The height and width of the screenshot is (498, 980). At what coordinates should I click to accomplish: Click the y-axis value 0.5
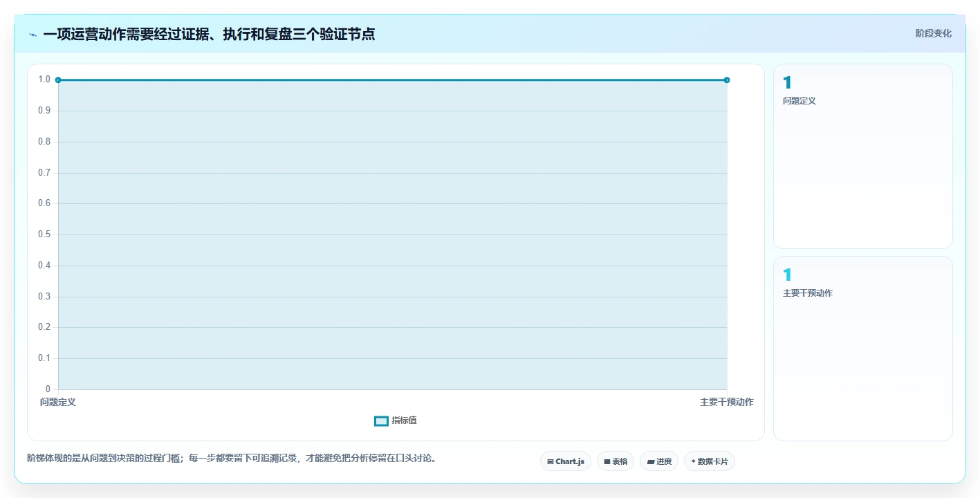44,234
